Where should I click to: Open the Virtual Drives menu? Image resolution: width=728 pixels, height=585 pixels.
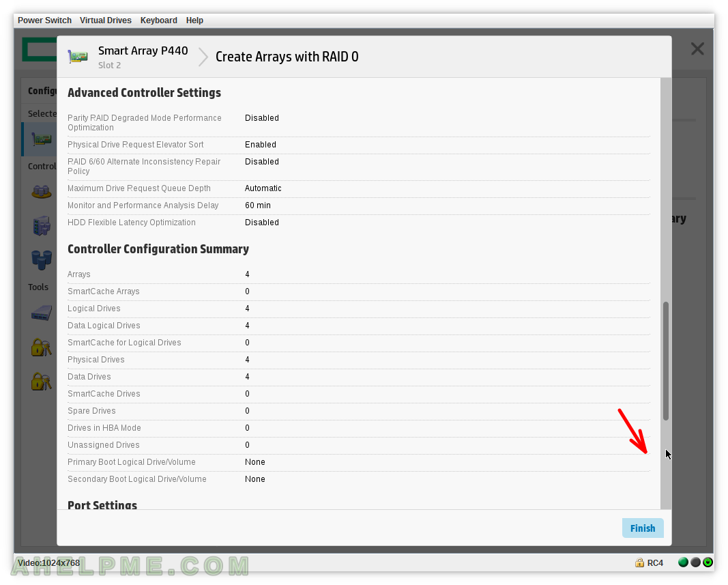105,20
